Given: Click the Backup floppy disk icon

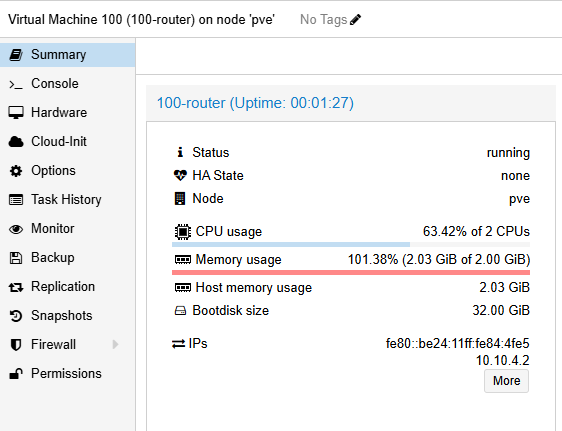Looking at the screenshot, I should pos(16,258).
